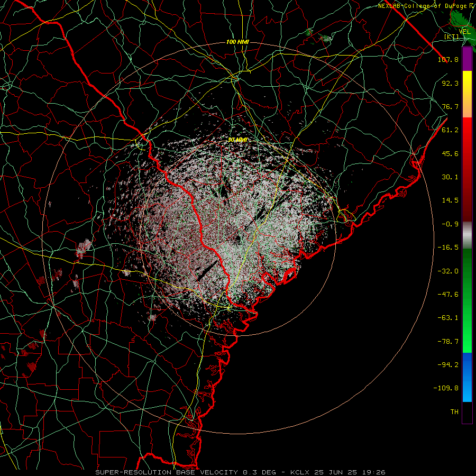Click the -94.2 legend value
This screenshot has width=476, height=476.
[x=448, y=365]
